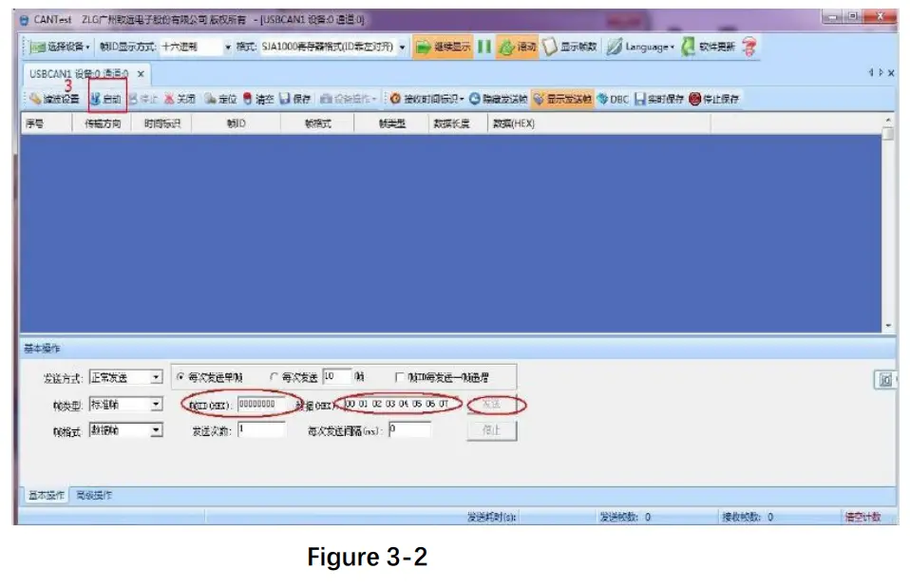Viewport: 910px width, 588px height.
Task: Click the message list scroll-up arrow
Action: pos(888,120)
